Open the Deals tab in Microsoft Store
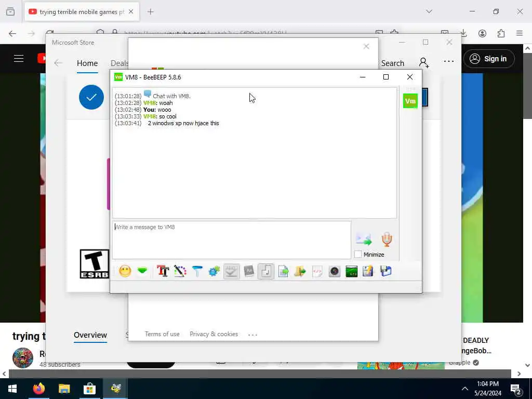The width and height of the screenshot is (532, 399). click(119, 63)
